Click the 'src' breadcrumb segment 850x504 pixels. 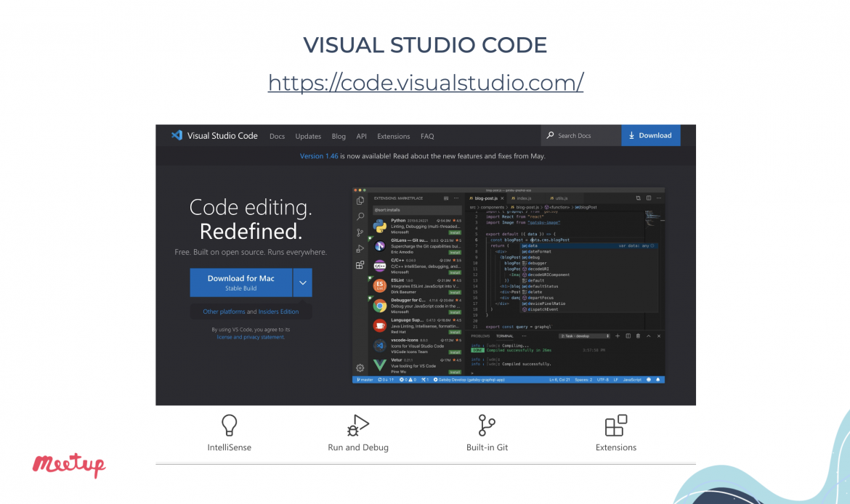point(473,207)
